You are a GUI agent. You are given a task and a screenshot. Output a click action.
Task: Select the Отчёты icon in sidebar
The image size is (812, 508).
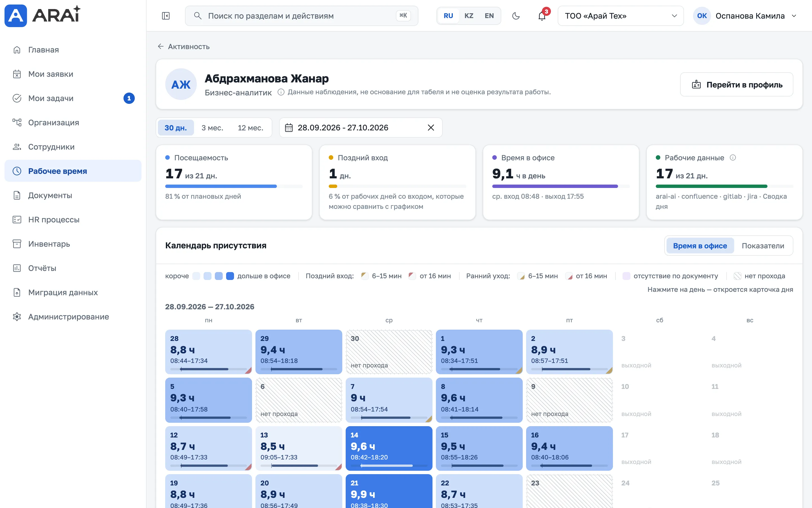[x=17, y=268]
